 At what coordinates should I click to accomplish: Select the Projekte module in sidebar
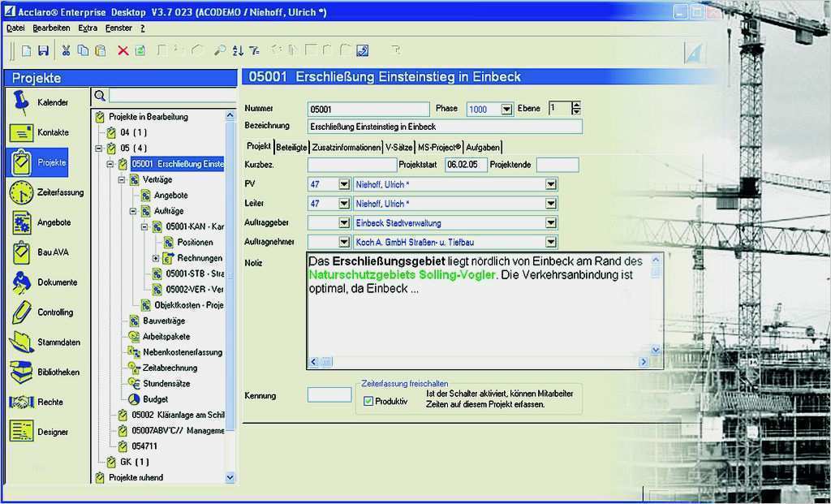[37, 162]
